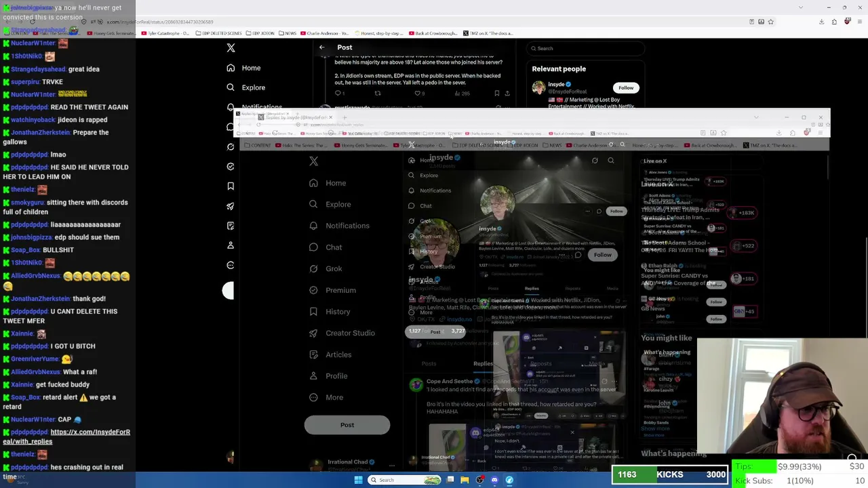Open the More icon in the collapsed sidebar
Screen dimensions: 868x488
(231, 265)
